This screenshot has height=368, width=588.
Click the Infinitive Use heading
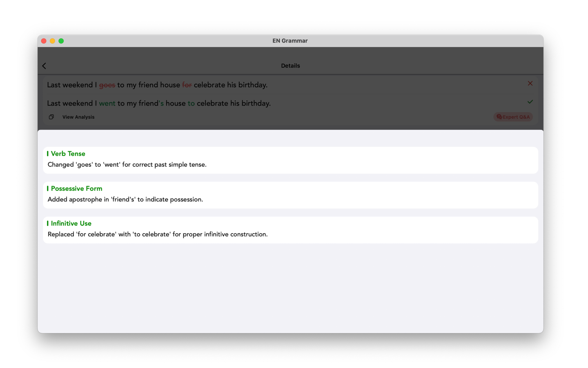tap(71, 223)
